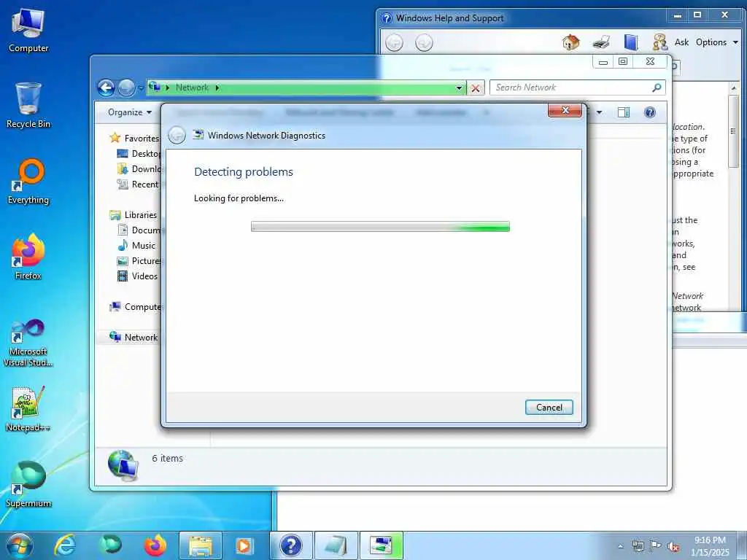Screen dimensions: 747x560
Task: Click the Explorer help question mark icon
Action: (x=650, y=112)
